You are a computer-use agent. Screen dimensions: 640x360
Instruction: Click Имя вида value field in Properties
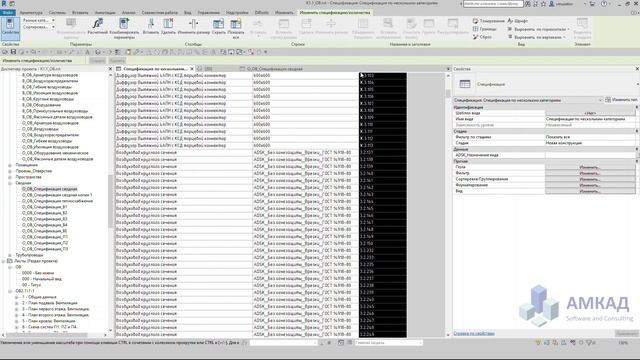click(x=590, y=119)
